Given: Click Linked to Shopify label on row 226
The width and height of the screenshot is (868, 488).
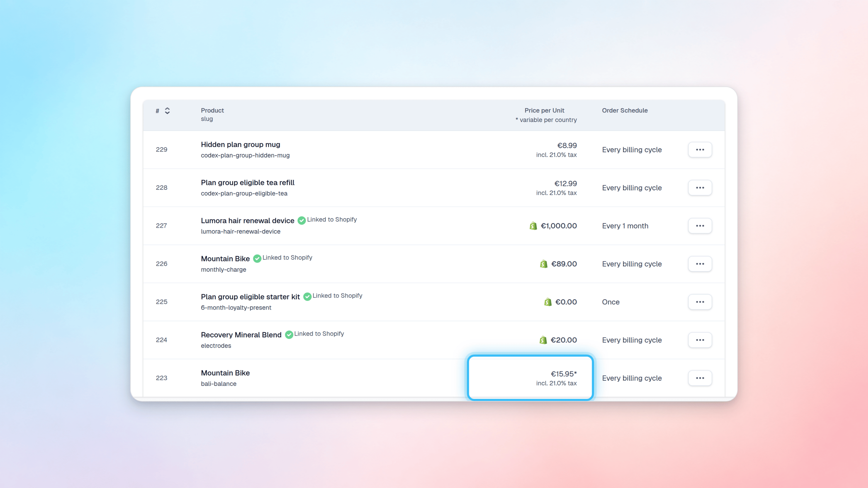Looking at the screenshot, I should pyautogui.click(x=288, y=258).
